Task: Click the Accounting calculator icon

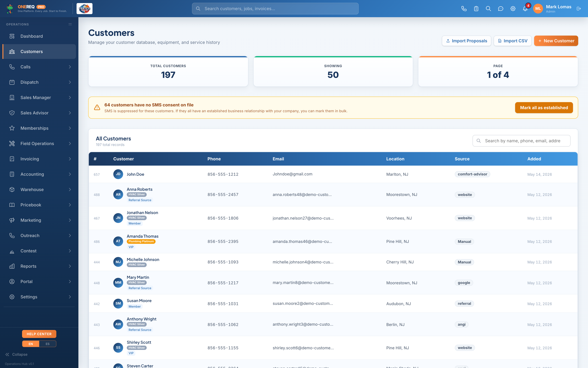Action: 12,174
